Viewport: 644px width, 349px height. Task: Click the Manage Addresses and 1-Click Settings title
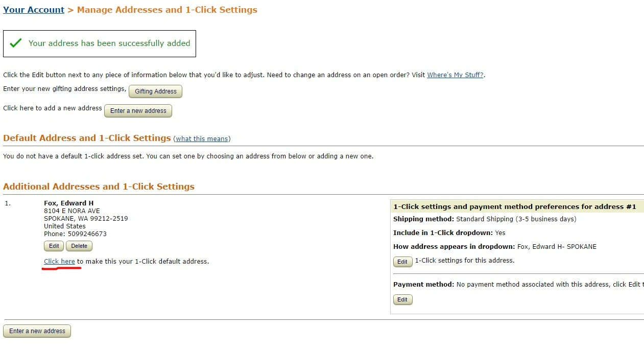pos(167,10)
